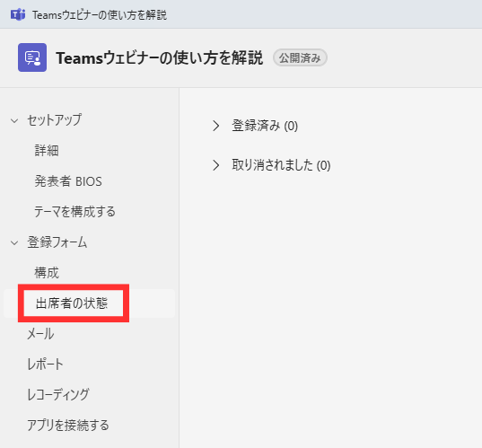Image resolution: width=482 pixels, height=448 pixels.
Task: Click the webinar title heading text
Action: point(159,57)
